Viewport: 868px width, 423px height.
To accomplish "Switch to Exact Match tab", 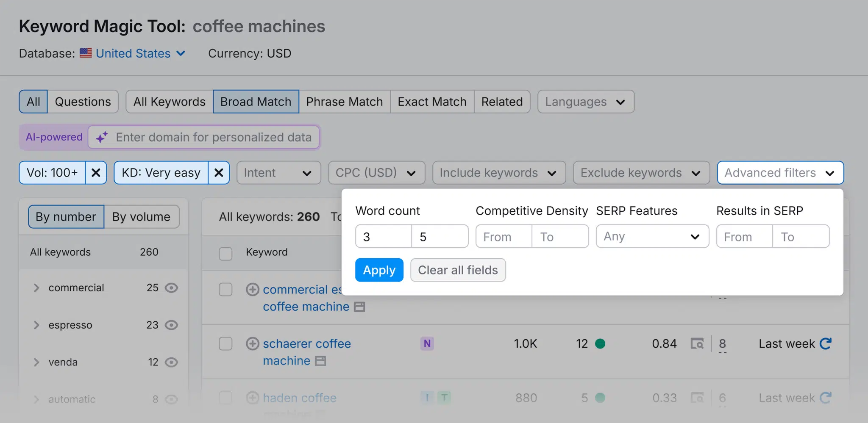I will [432, 102].
